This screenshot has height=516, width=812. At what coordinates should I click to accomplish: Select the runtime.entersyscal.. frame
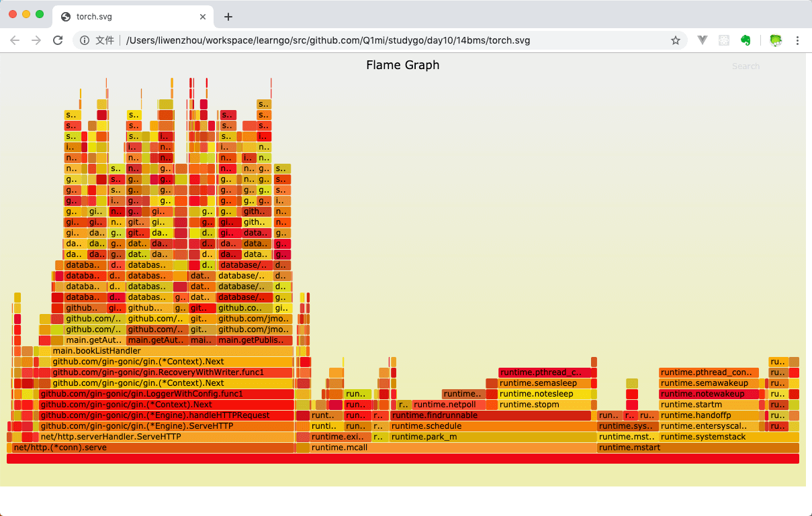pyautogui.click(x=709, y=426)
